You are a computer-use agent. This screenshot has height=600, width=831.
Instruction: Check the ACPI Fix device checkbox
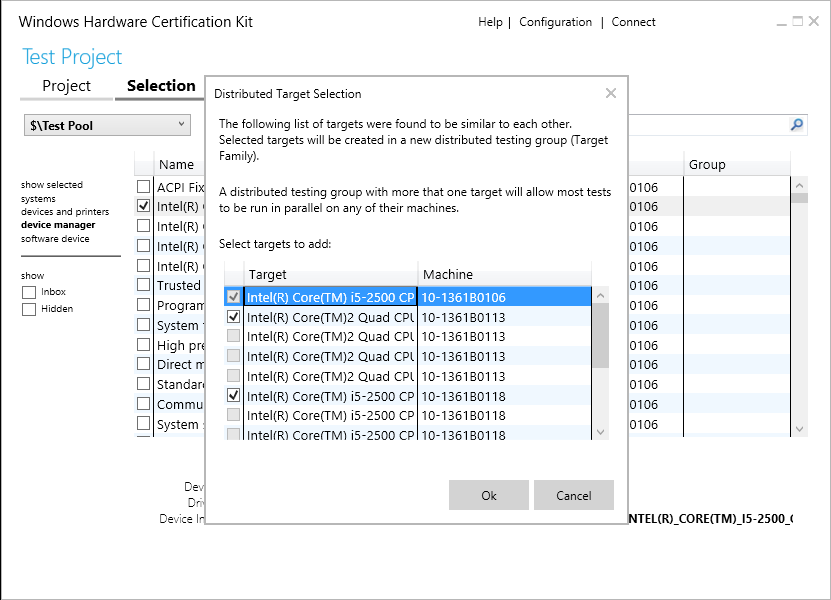click(141, 186)
